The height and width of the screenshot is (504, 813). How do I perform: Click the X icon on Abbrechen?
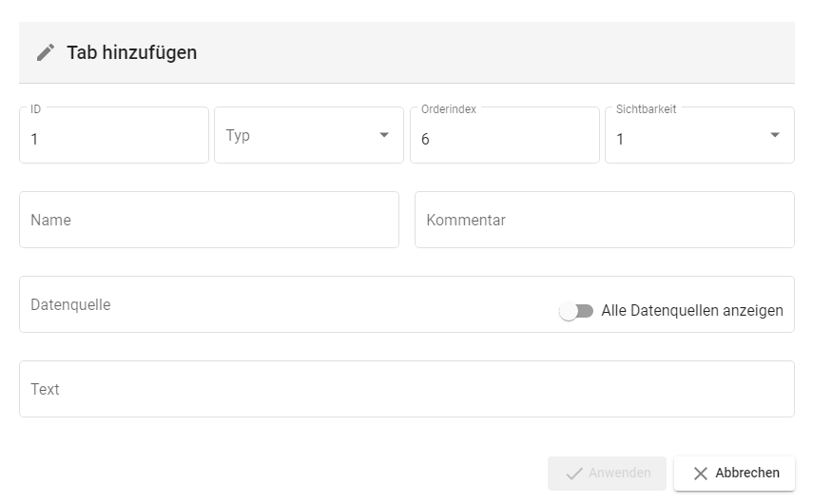(x=701, y=474)
